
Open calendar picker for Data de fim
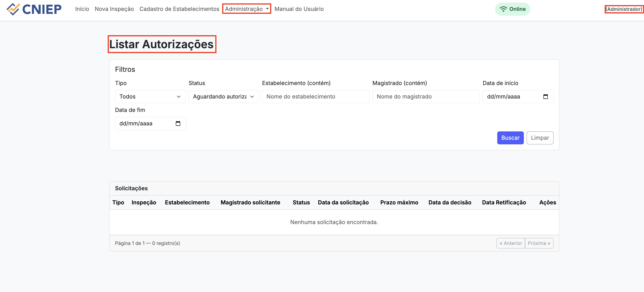point(178,123)
